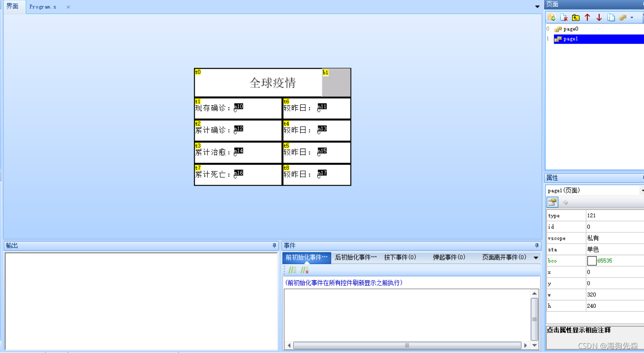
Task: Click the horizontal scrollbar thumb in event editor
Action: [x=407, y=346]
